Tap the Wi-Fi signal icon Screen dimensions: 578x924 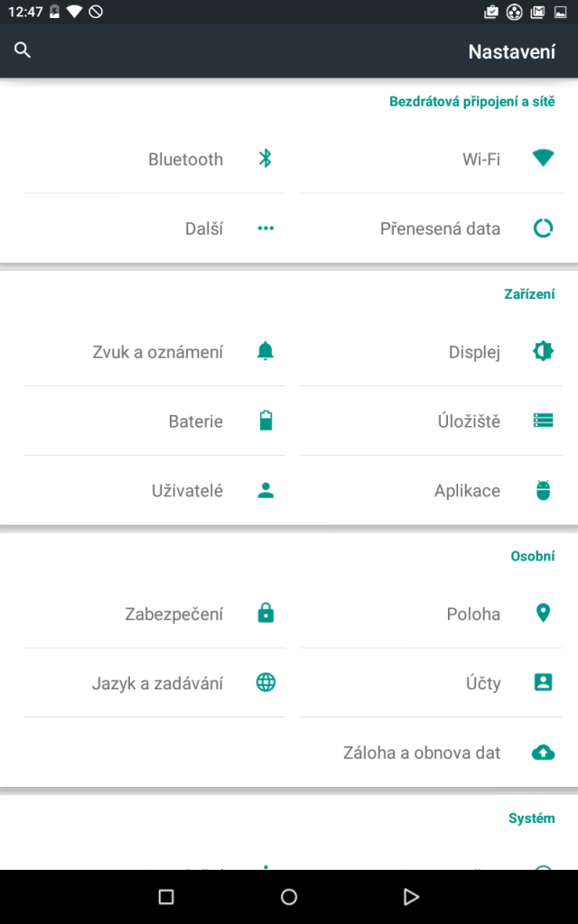click(543, 158)
